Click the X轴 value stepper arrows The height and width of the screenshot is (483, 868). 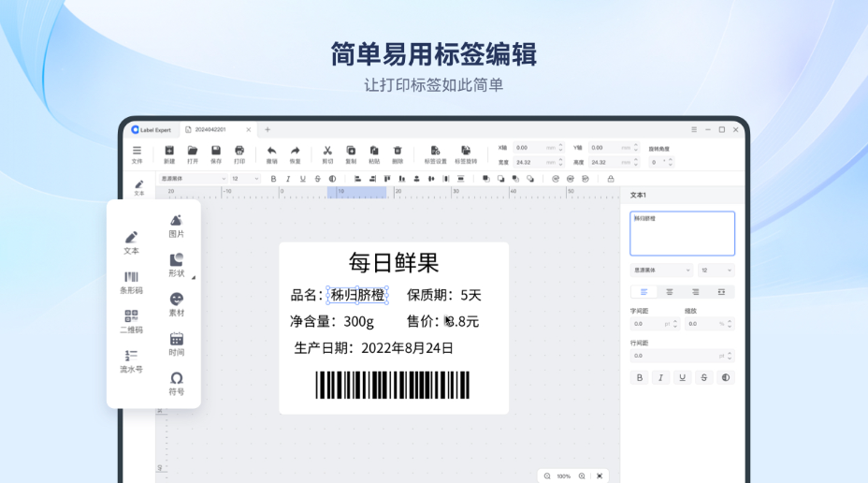(561, 148)
